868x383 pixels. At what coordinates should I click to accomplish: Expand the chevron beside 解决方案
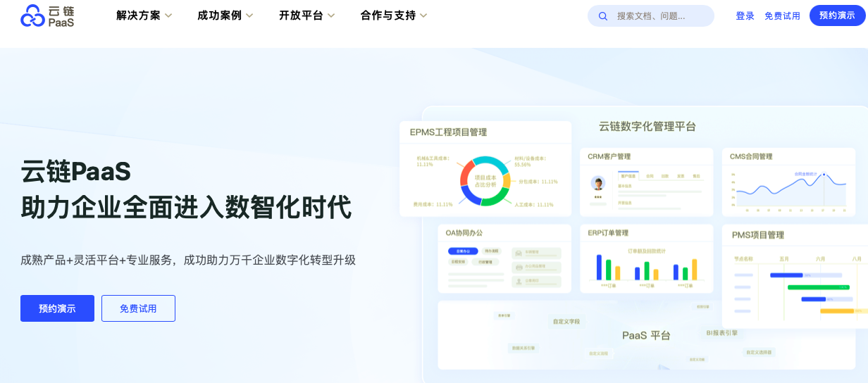pos(168,16)
